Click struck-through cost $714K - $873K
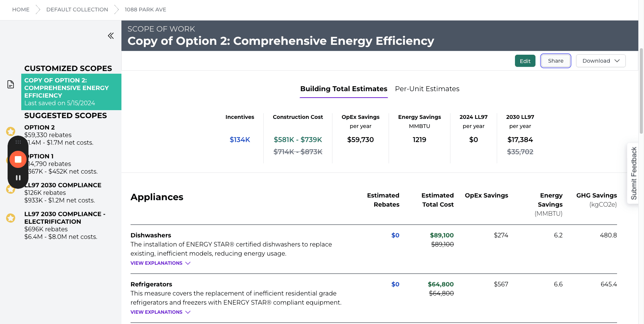The height and width of the screenshot is (324, 644). pyautogui.click(x=298, y=152)
